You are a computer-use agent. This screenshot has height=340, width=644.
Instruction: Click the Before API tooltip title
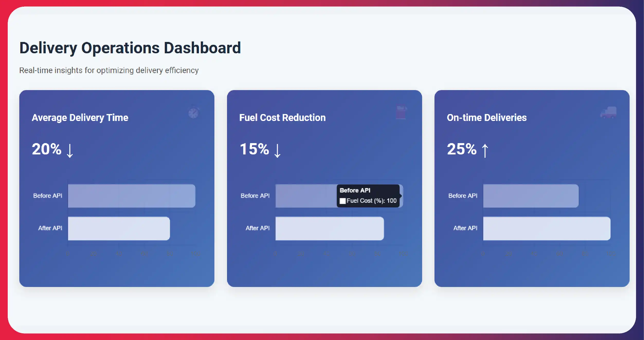(355, 190)
